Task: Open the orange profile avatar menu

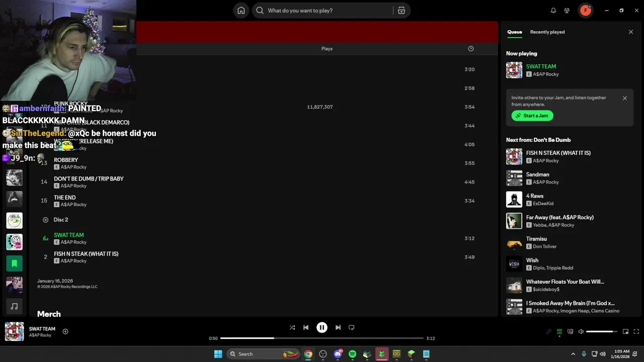Action: point(586,11)
